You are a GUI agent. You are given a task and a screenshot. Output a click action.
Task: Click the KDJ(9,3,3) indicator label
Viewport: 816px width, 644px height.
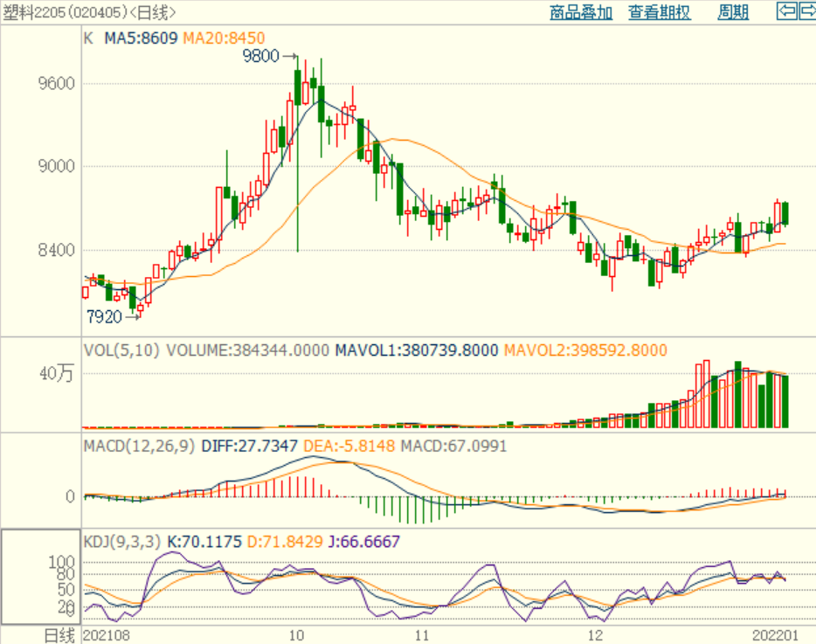pyautogui.click(x=121, y=542)
